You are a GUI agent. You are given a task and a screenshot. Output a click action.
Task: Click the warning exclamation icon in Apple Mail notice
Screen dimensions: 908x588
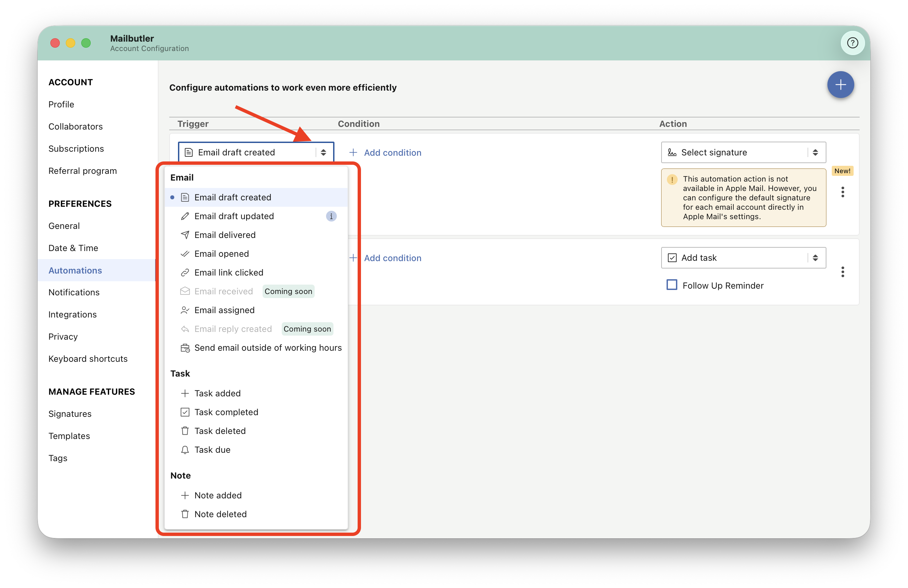(672, 180)
